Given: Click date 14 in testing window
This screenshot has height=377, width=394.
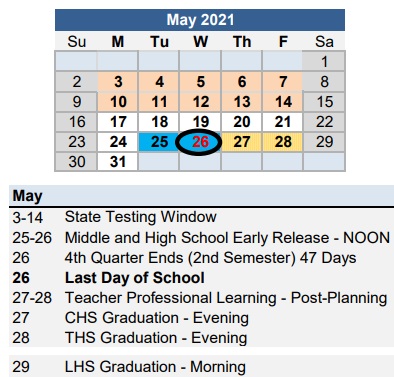Looking at the screenshot, I should 283,102.
